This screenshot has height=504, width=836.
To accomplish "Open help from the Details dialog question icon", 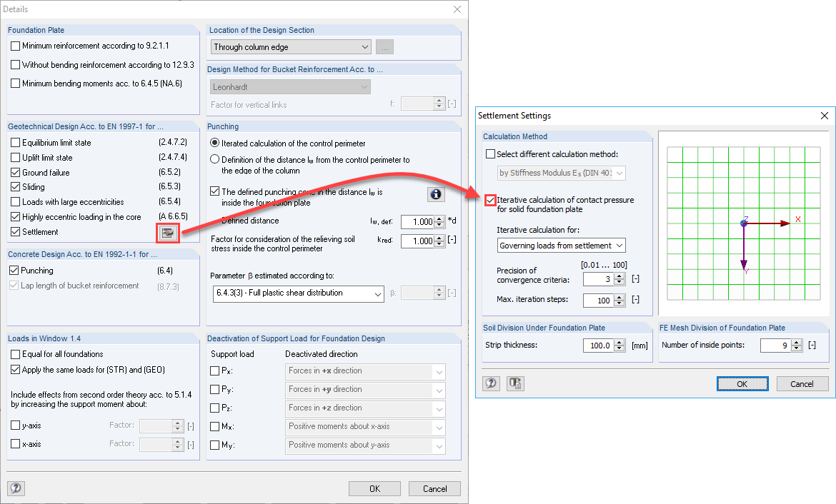I will tap(16, 488).
